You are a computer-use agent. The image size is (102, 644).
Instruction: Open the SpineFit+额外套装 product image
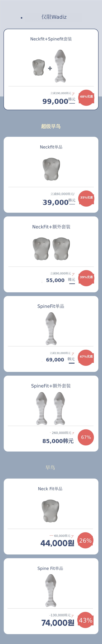point(51,408)
